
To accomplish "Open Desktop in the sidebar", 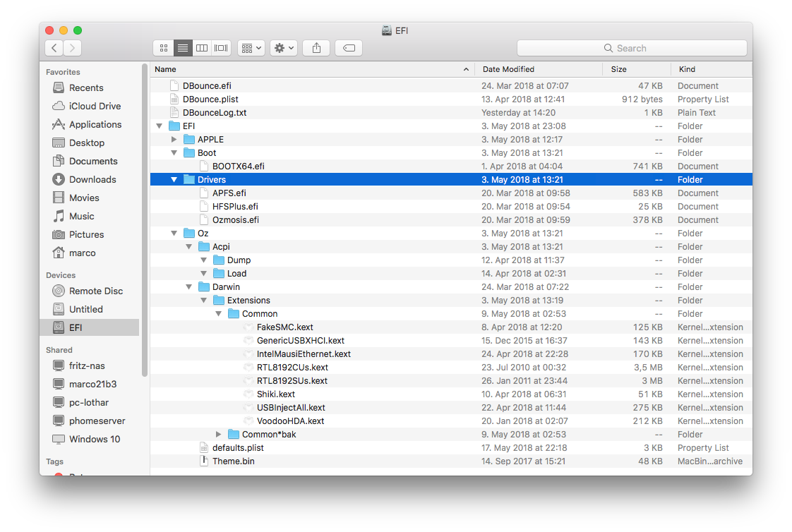I will tap(78, 143).
